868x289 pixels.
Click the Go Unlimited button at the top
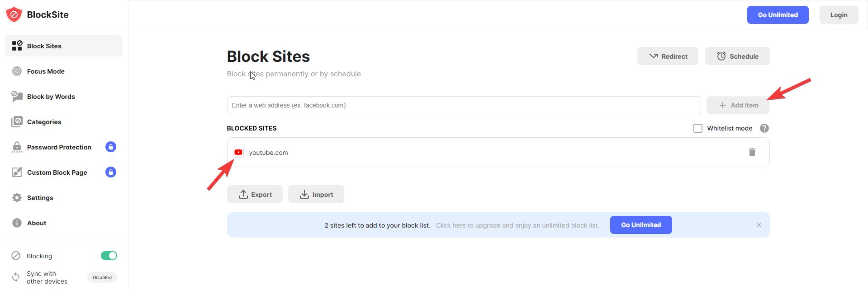(778, 14)
